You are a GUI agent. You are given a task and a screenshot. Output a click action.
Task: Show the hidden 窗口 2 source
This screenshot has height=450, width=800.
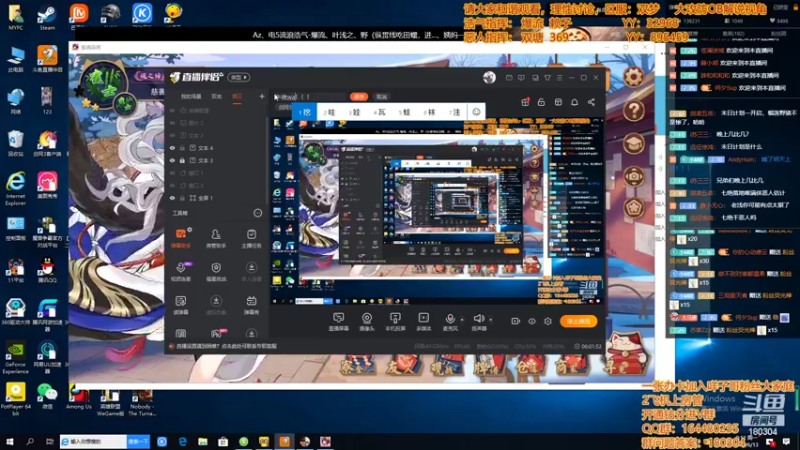click(172, 185)
